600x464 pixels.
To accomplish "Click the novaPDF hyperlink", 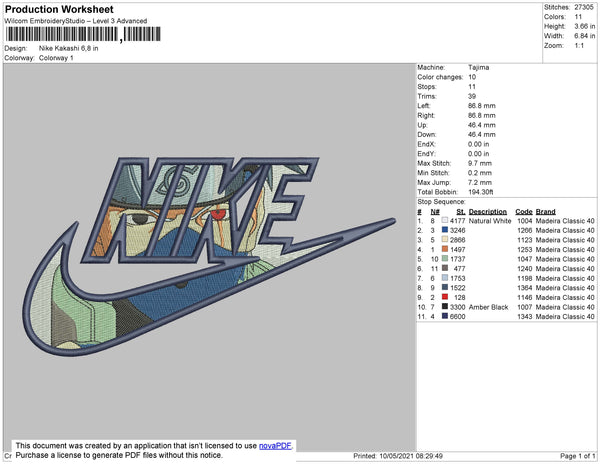I will pyautogui.click(x=275, y=446).
